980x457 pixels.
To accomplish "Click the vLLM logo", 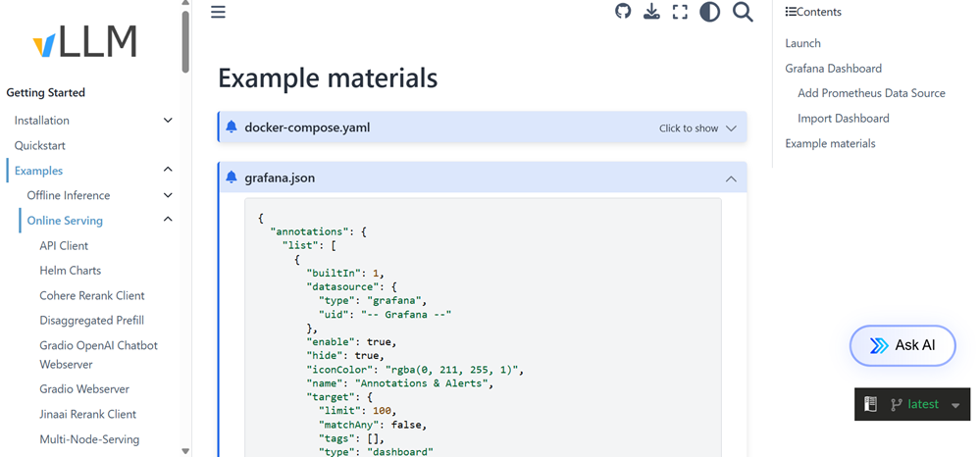I will click(x=85, y=42).
